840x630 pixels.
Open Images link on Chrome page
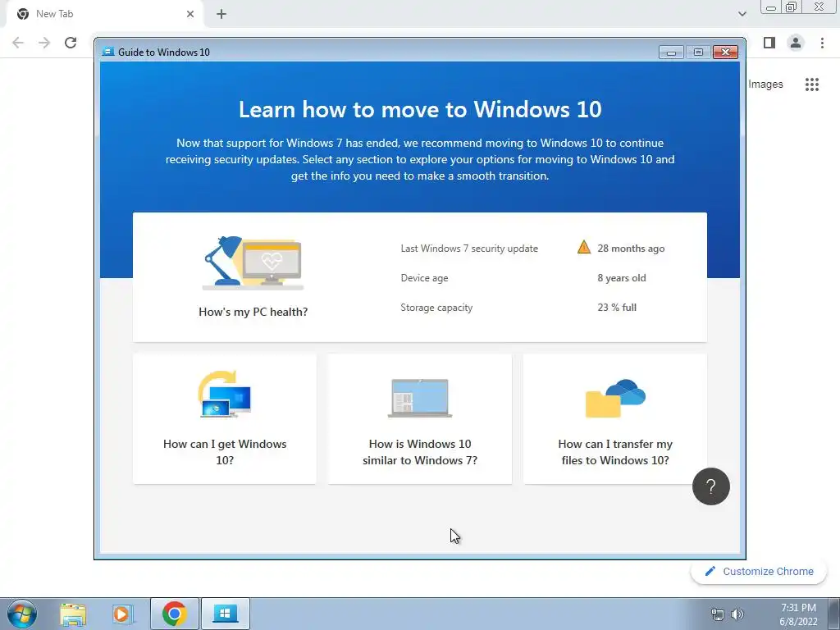coord(765,84)
